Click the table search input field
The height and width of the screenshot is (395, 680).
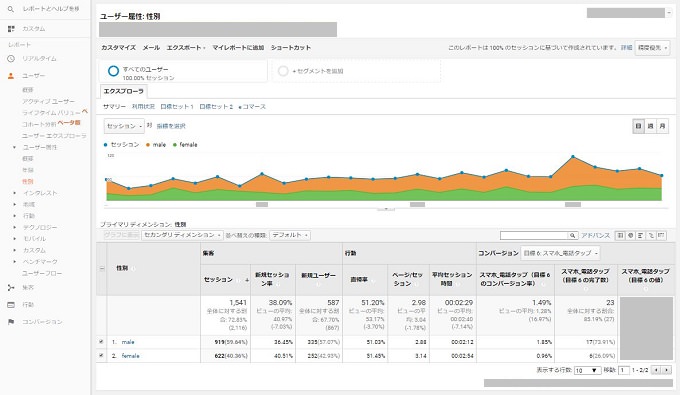[534, 235]
